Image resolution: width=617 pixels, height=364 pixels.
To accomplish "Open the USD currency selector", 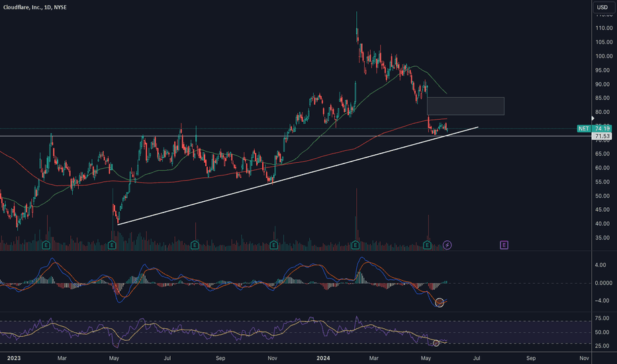I will tap(602, 7).
